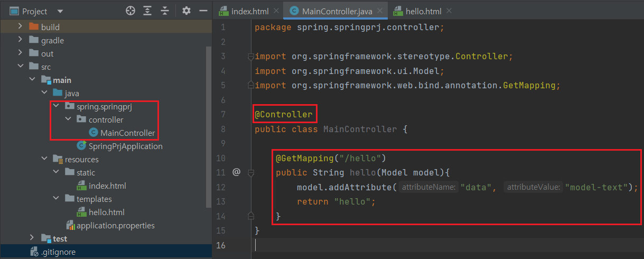Collapse the controller package arrow
The width and height of the screenshot is (644, 259).
(x=68, y=119)
